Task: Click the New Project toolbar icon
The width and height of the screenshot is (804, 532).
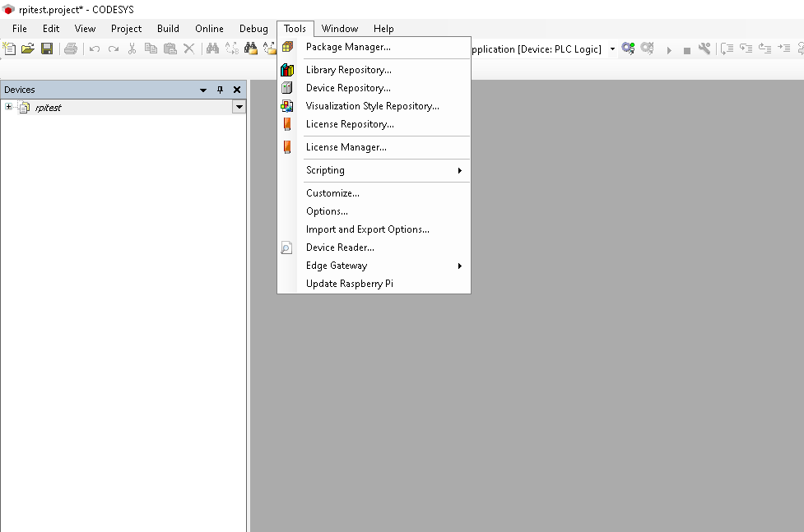Action: (x=9, y=49)
